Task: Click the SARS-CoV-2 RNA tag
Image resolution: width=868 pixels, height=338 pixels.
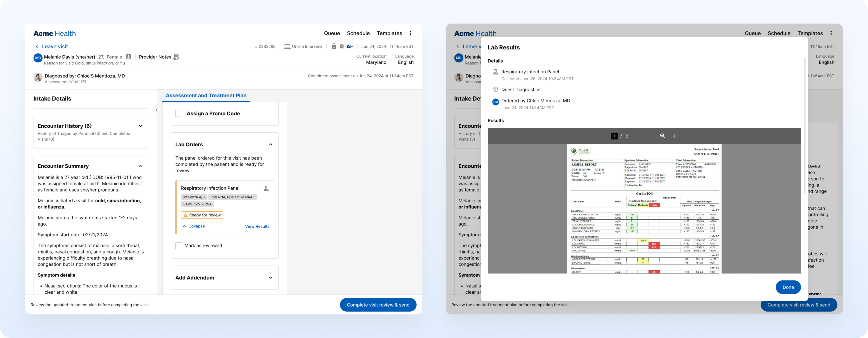Action: 198,204
